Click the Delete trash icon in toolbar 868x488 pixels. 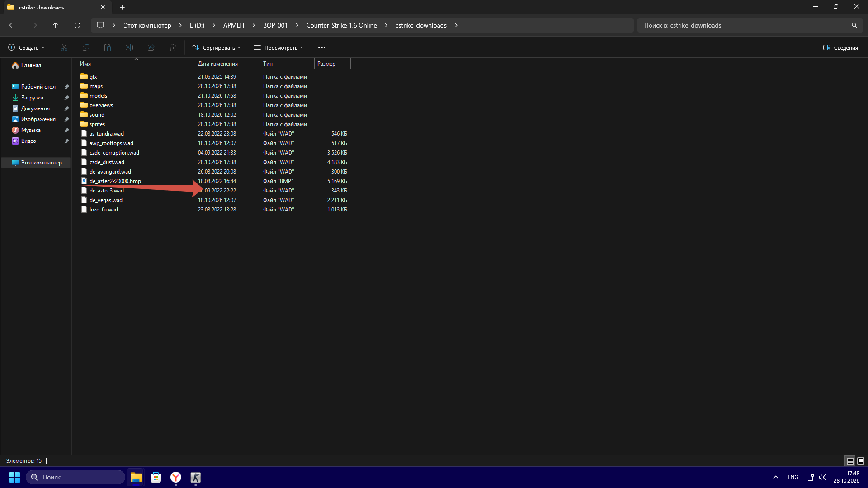[173, 47]
